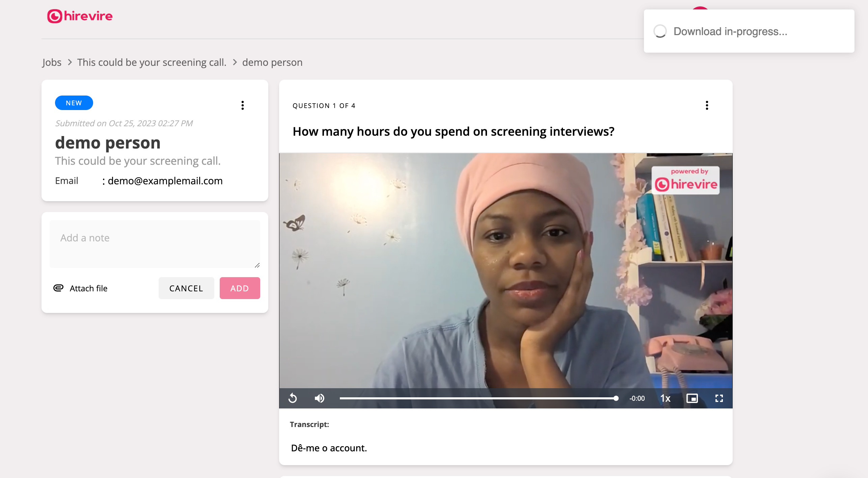Click the NEW status badge
868x478 pixels.
click(74, 103)
